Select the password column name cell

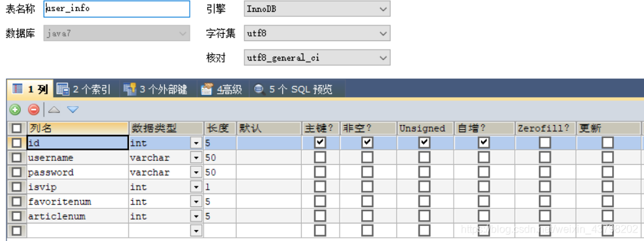click(78, 173)
